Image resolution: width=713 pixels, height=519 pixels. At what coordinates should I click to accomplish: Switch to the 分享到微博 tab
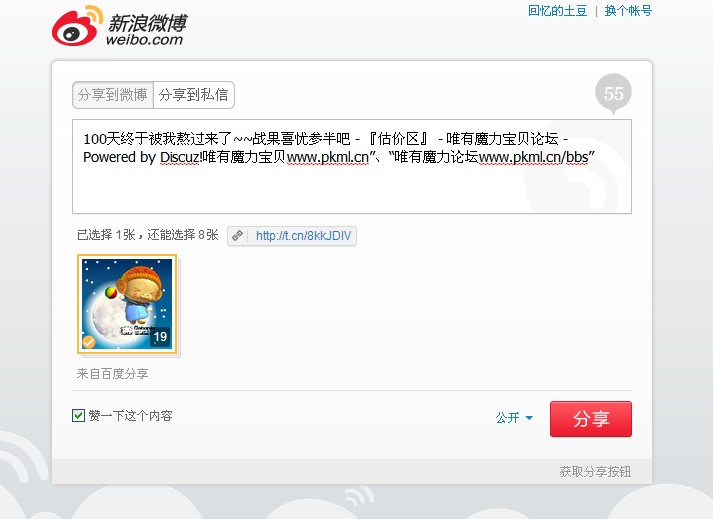pyautogui.click(x=113, y=95)
